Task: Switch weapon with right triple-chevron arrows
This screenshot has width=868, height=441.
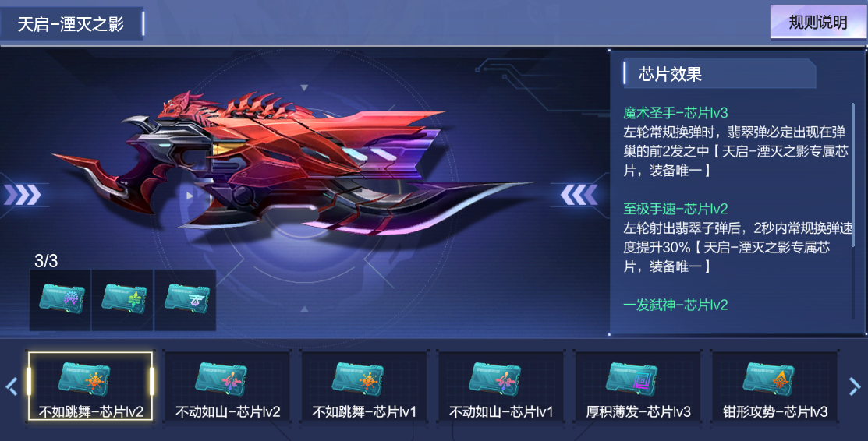Action: [579, 195]
